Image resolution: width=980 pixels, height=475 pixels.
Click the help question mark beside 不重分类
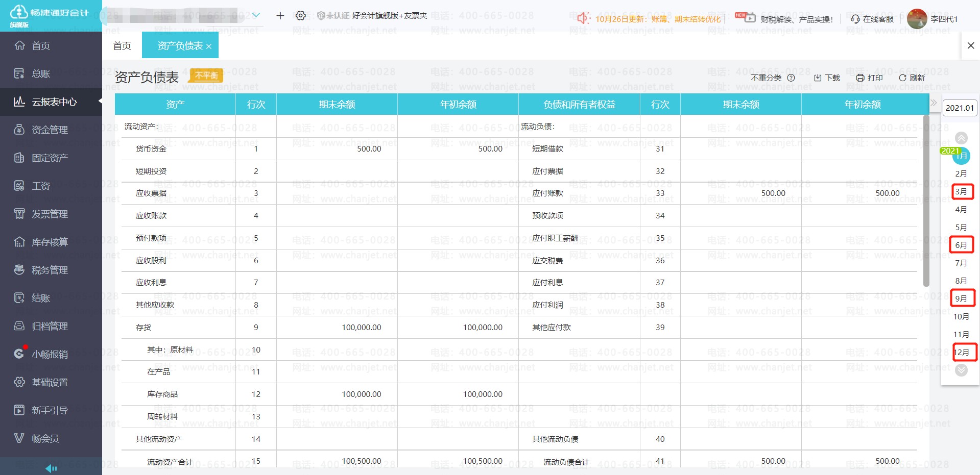click(791, 78)
